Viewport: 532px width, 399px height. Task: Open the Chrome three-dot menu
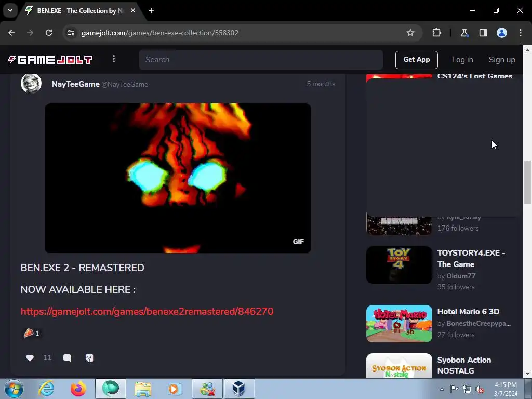coord(521,33)
